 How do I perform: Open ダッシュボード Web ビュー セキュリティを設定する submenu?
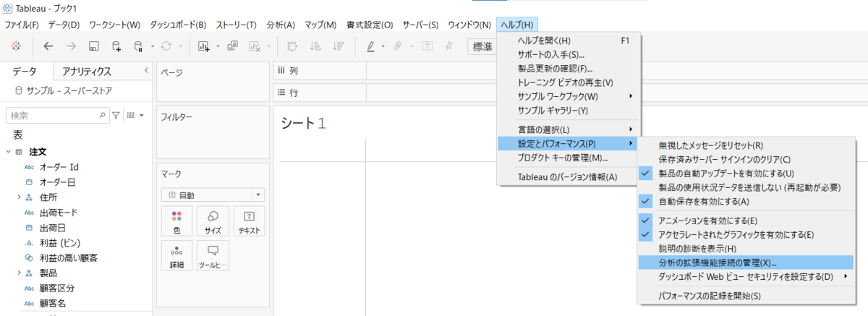tap(747, 277)
